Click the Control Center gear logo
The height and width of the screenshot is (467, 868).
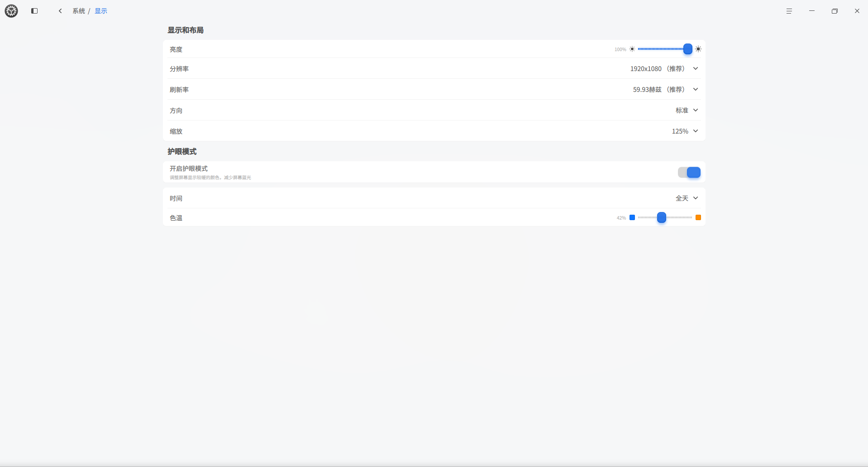point(11,11)
